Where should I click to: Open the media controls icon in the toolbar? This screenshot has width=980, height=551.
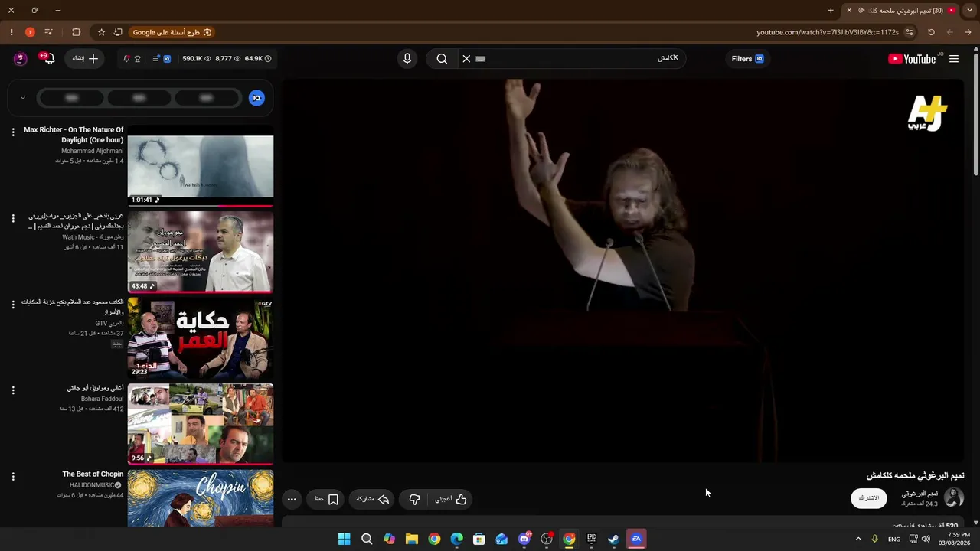pyautogui.click(x=49, y=32)
